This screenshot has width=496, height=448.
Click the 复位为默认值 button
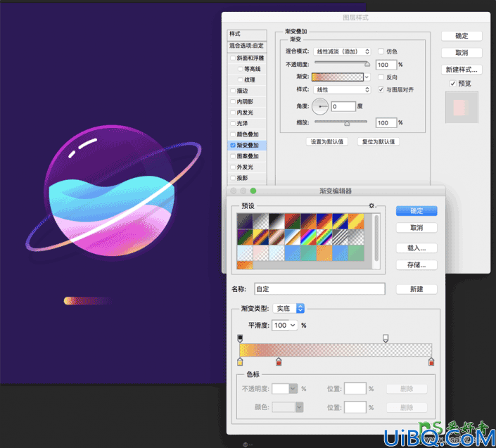click(x=379, y=141)
